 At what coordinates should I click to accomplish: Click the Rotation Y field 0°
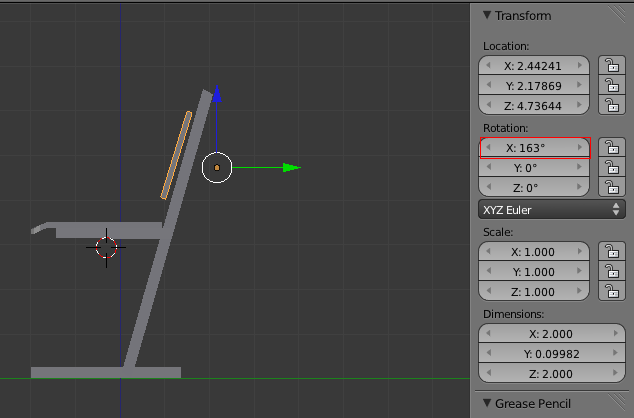tap(534, 168)
